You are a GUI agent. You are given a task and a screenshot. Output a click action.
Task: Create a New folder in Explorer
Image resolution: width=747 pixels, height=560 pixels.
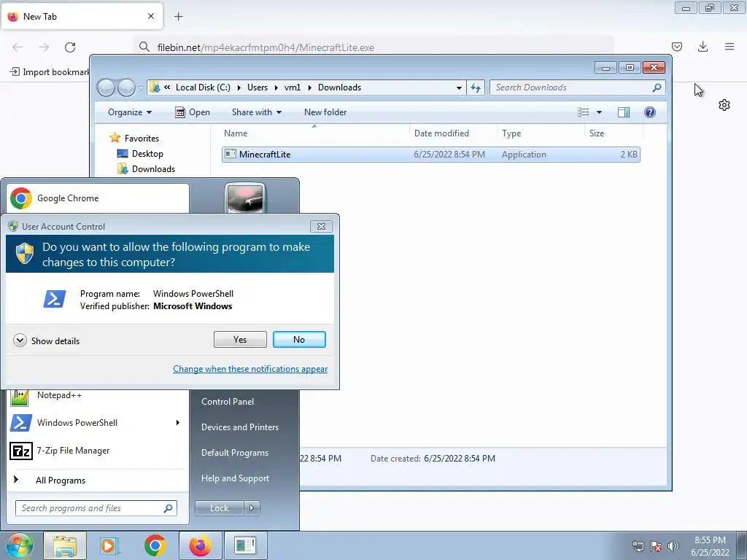[x=325, y=112]
